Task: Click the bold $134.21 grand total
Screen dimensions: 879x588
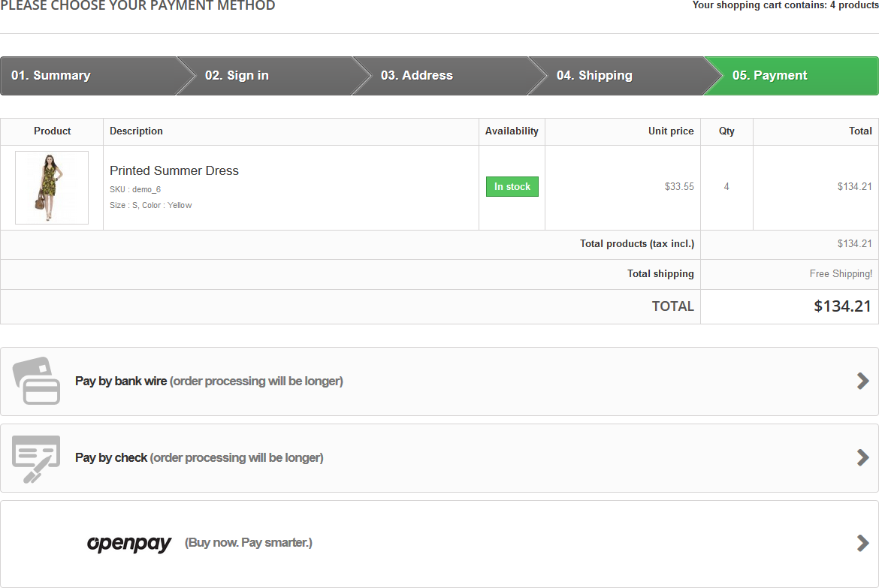Action: coord(842,306)
